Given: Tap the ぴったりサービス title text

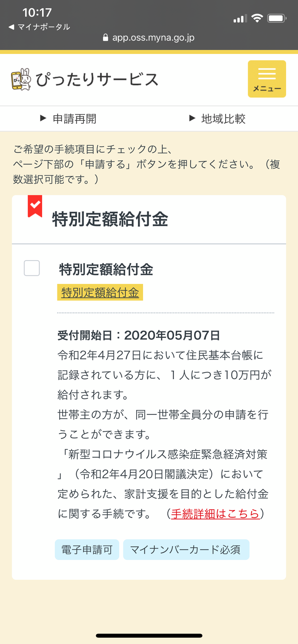Looking at the screenshot, I should [97, 79].
